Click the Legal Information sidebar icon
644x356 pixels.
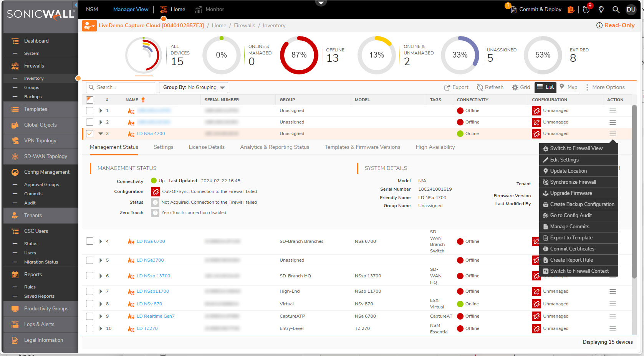tap(15, 340)
